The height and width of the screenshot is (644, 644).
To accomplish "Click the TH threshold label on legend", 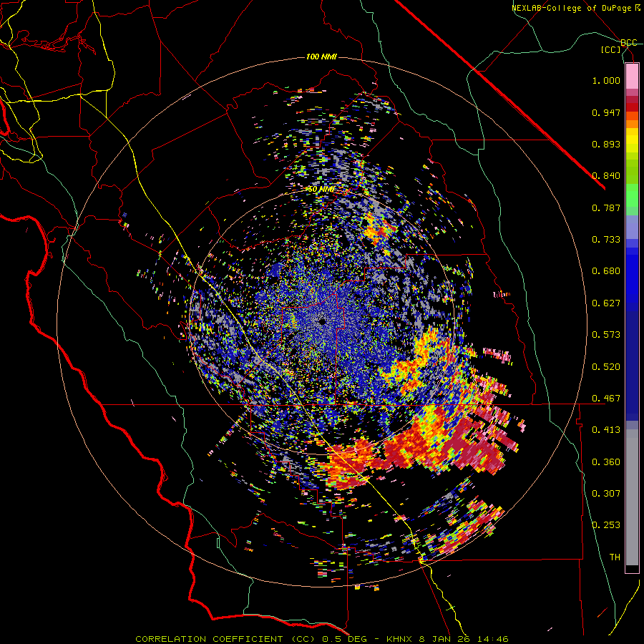I will pos(615,557).
